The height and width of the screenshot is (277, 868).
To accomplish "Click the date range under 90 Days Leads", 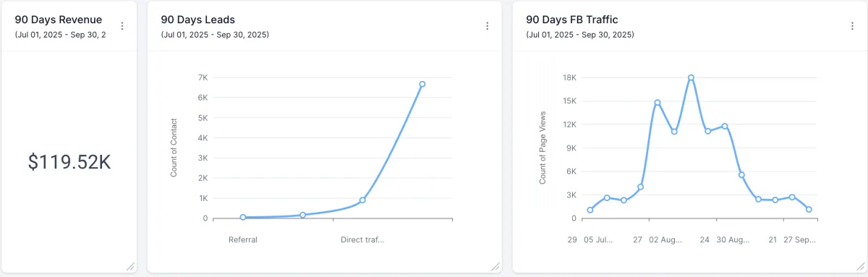I will click(215, 34).
